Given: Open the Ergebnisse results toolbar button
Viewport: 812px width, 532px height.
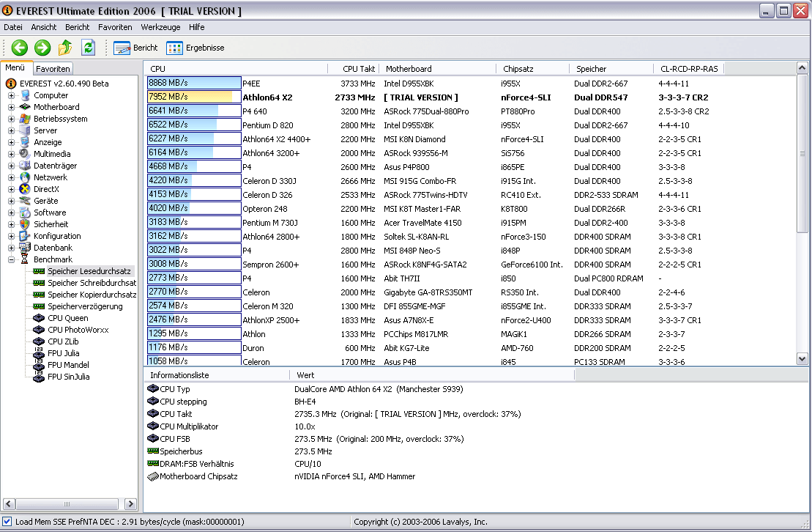Looking at the screenshot, I should pyautogui.click(x=195, y=48).
